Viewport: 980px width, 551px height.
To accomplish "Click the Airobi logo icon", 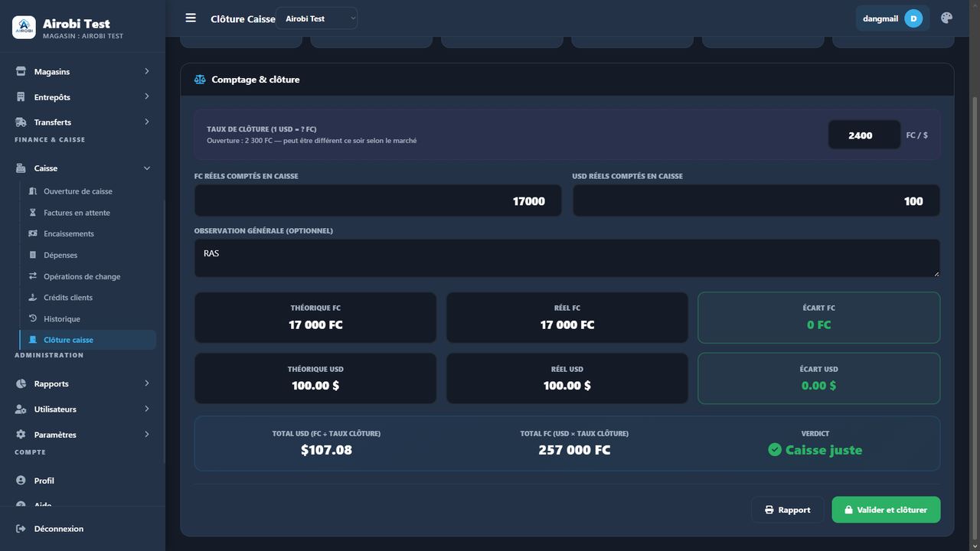I will 24,28.
